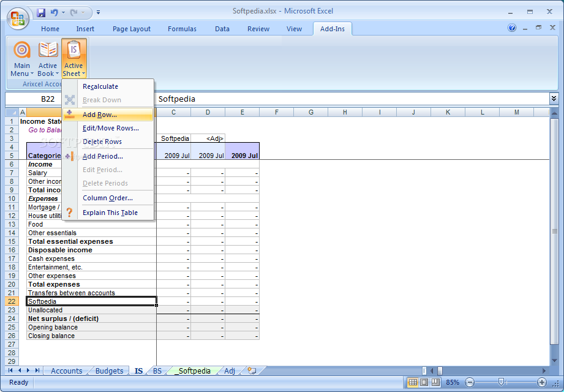The width and height of the screenshot is (564, 392).
Task: Switch to Page Layout view in status bar
Action: (424, 382)
